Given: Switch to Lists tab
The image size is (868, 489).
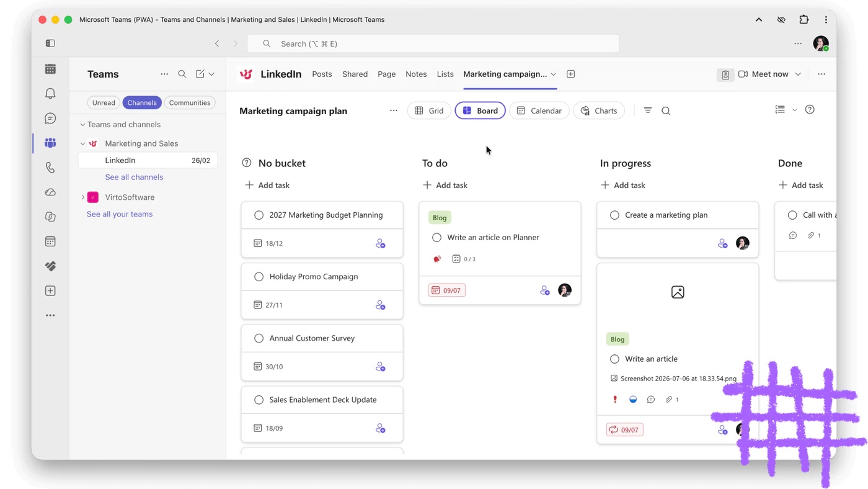Looking at the screenshot, I should 445,74.
